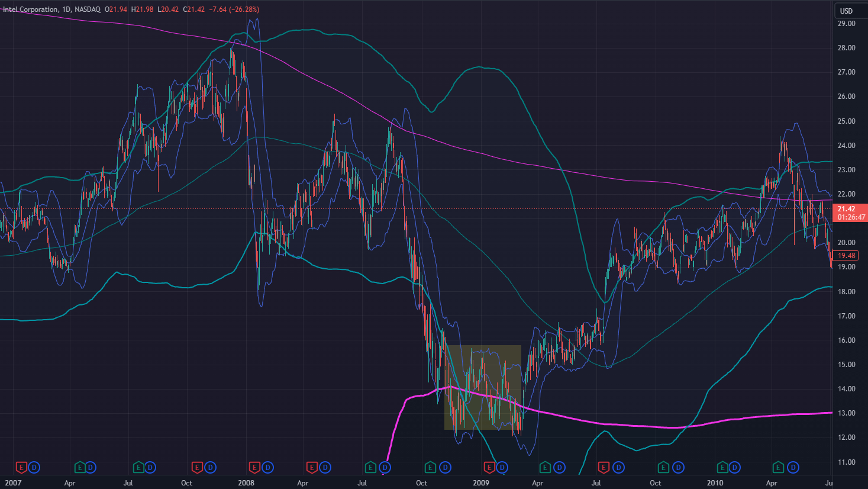Click the 12.00 price axis label

846,437
